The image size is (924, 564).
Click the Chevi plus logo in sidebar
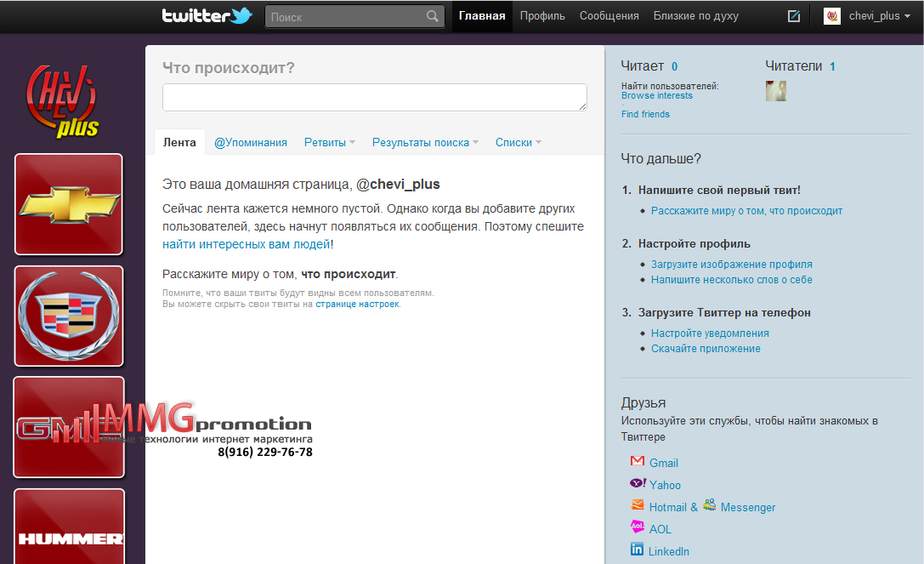(x=63, y=101)
